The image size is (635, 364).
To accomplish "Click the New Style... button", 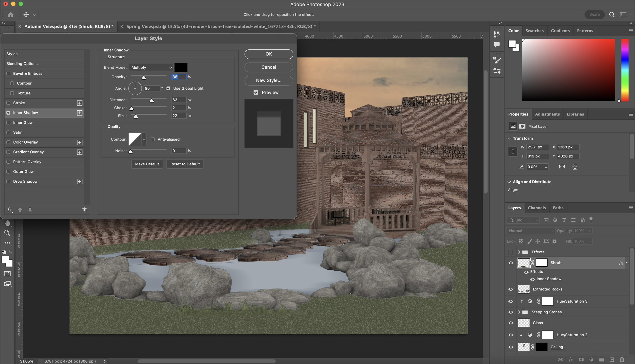I will point(269,80).
